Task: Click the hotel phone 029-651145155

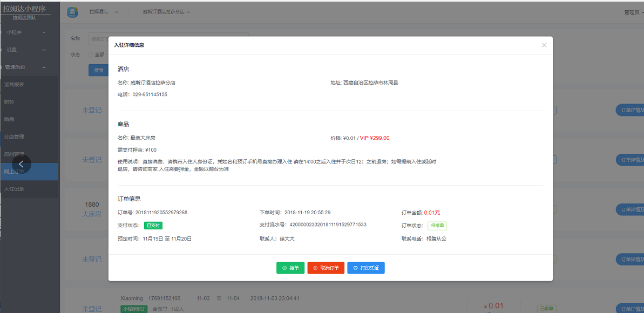Action: [x=150, y=94]
